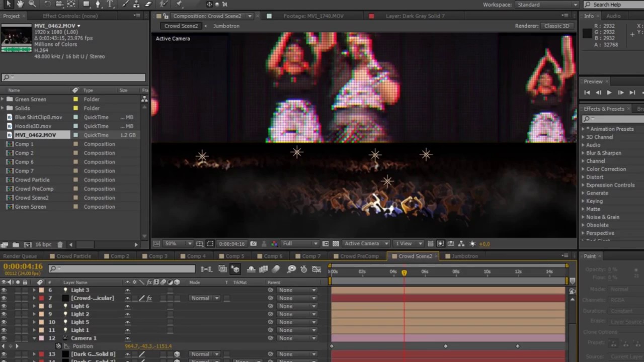Viewport: 644px width, 362px height.
Task: Delete selected item with trash icon
Action: tap(60, 245)
